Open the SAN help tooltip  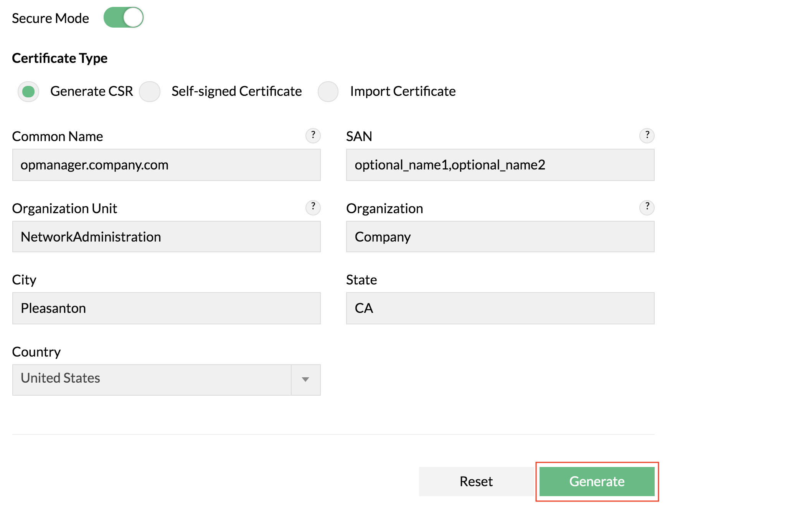[x=646, y=135]
